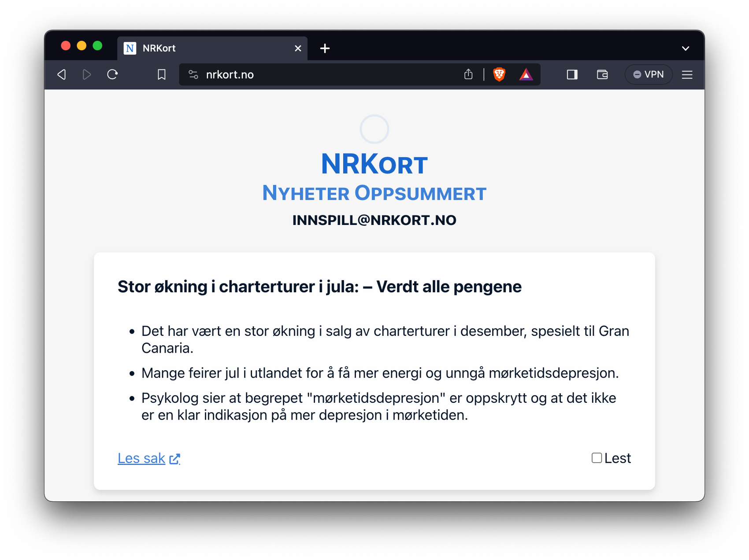Go forward to the next page
The image size is (749, 560).
(x=87, y=74)
